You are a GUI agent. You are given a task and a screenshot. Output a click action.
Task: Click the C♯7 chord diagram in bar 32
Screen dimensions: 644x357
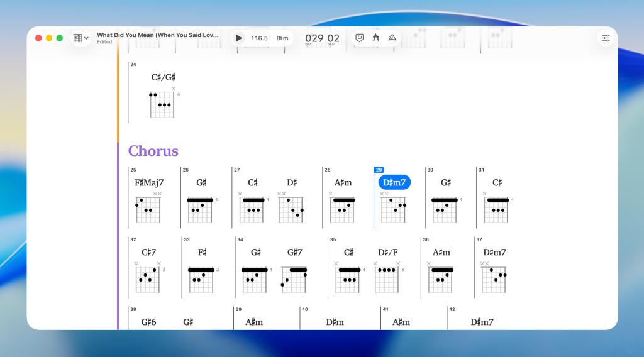point(148,279)
